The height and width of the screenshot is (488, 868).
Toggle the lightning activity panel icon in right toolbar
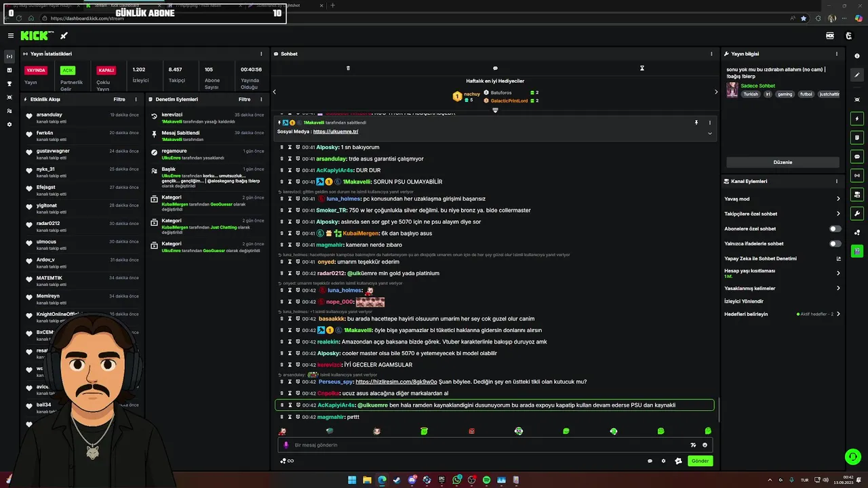click(857, 119)
